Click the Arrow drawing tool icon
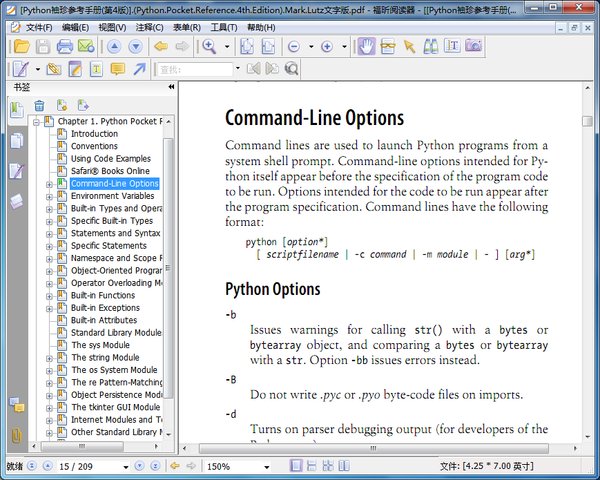 pyautogui.click(x=139, y=69)
